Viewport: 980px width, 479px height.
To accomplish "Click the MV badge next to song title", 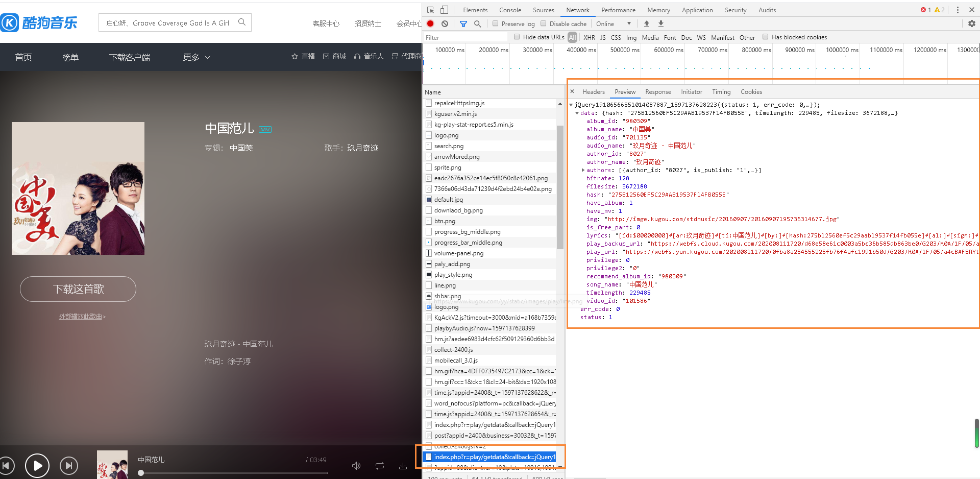I will (265, 129).
